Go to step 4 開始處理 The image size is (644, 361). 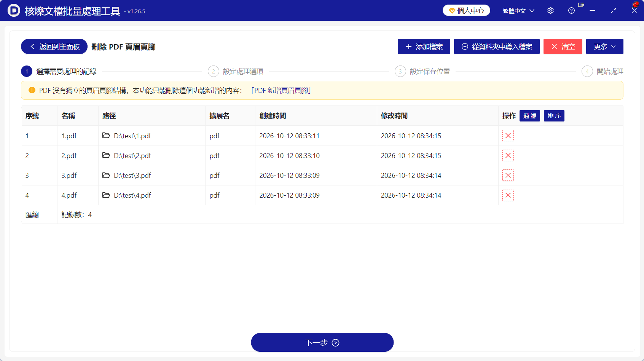(x=603, y=71)
